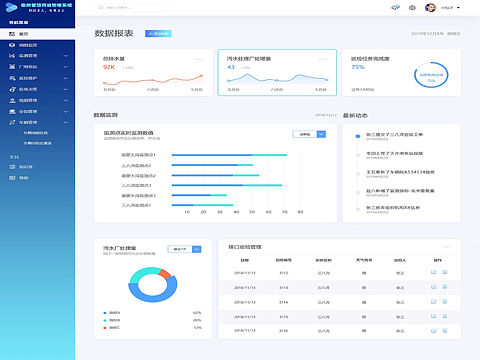
Task: Click the blue button next to 数据报表 title
Action: pyautogui.click(x=158, y=33)
